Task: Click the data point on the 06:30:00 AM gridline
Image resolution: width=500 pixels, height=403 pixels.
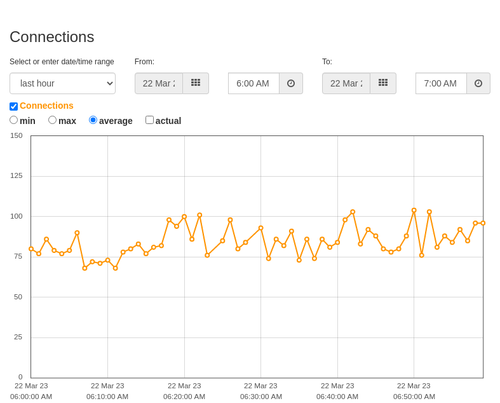Action: (261, 228)
